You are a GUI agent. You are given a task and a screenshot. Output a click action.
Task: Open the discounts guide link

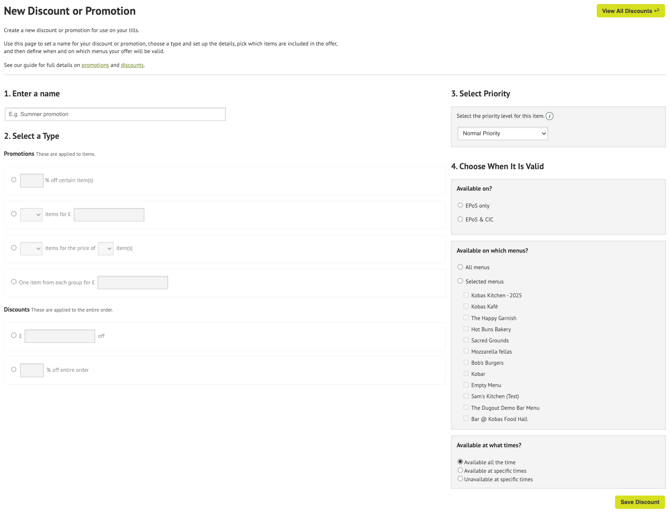[132, 65]
